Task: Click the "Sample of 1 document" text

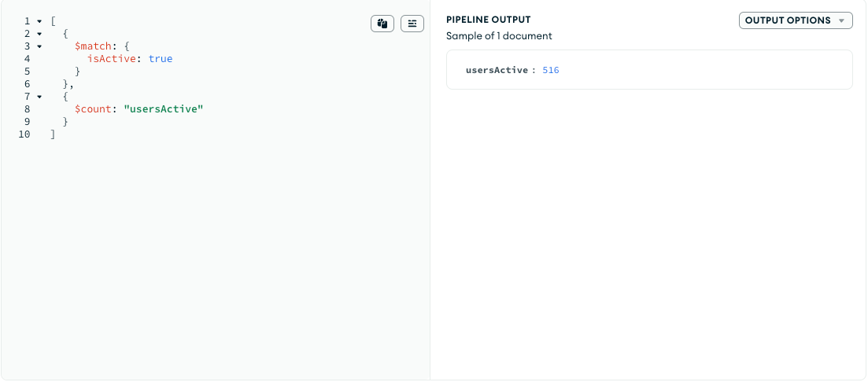Action: [x=499, y=35]
